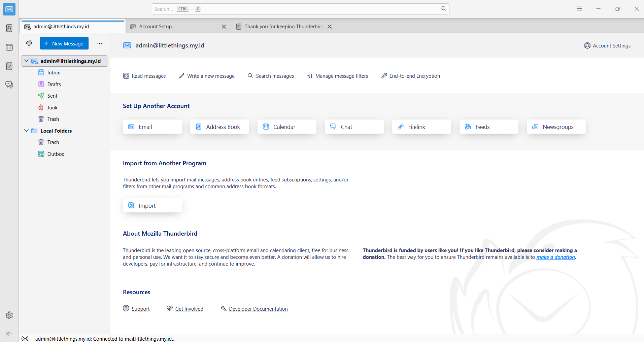Follow the make a donation link
The height and width of the screenshot is (342, 644).
click(x=555, y=257)
